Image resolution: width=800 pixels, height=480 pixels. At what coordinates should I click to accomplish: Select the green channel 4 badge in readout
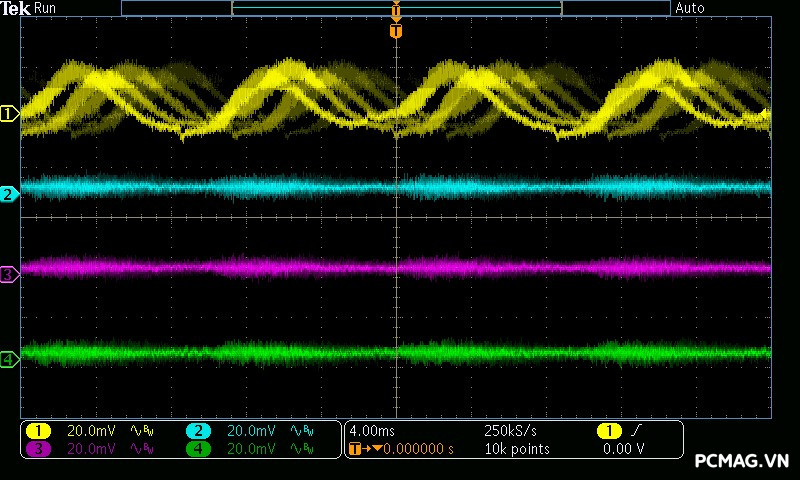coord(198,449)
